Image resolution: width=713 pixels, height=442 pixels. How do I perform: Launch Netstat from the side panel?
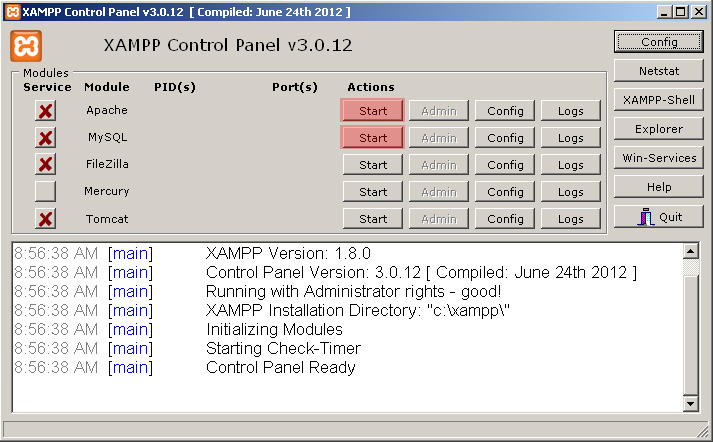pyautogui.click(x=659, y=71)
